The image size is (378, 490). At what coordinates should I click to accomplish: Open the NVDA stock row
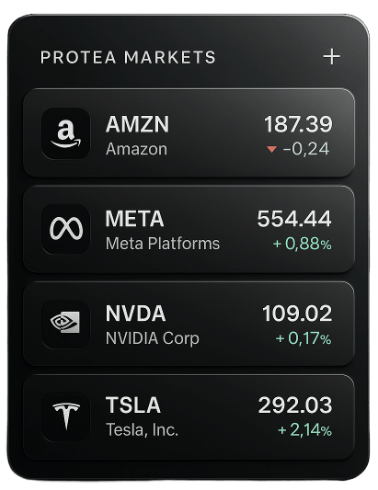(189, 323)
